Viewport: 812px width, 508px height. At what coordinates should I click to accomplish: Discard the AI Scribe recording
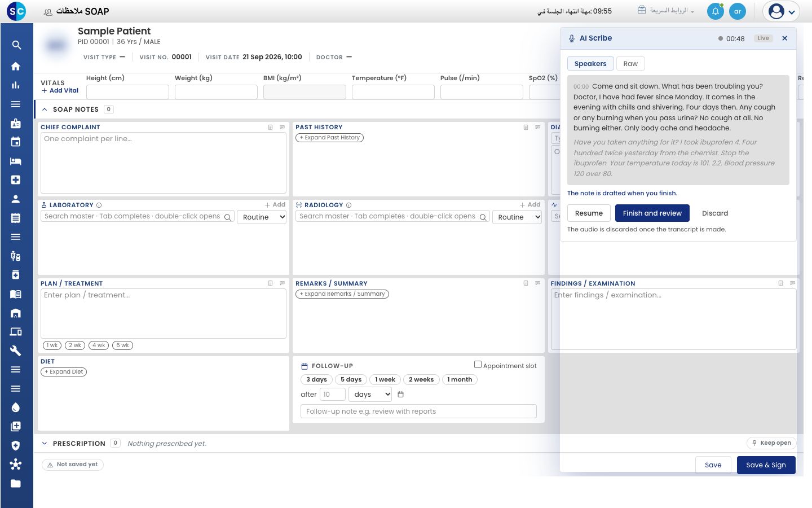(x=715, y=213)
